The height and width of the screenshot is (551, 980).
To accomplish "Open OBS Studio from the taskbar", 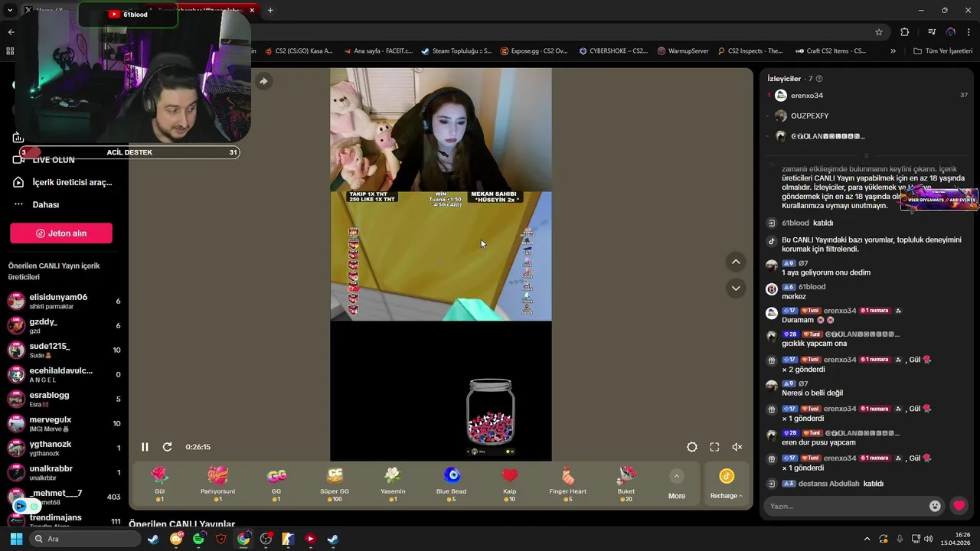I will click(266, 539).
